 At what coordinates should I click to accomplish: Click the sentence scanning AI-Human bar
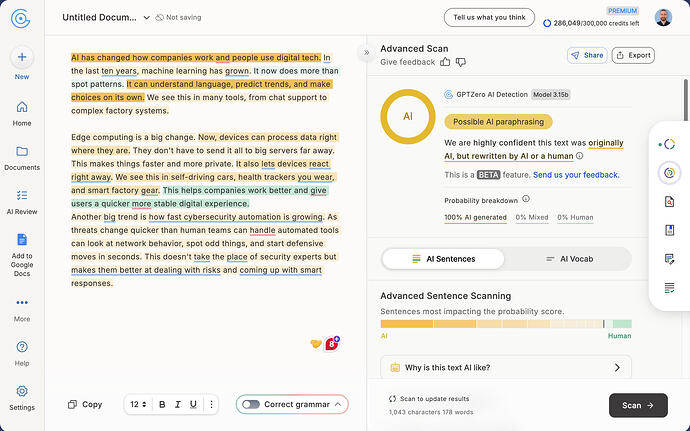click(x=506, y=324)
